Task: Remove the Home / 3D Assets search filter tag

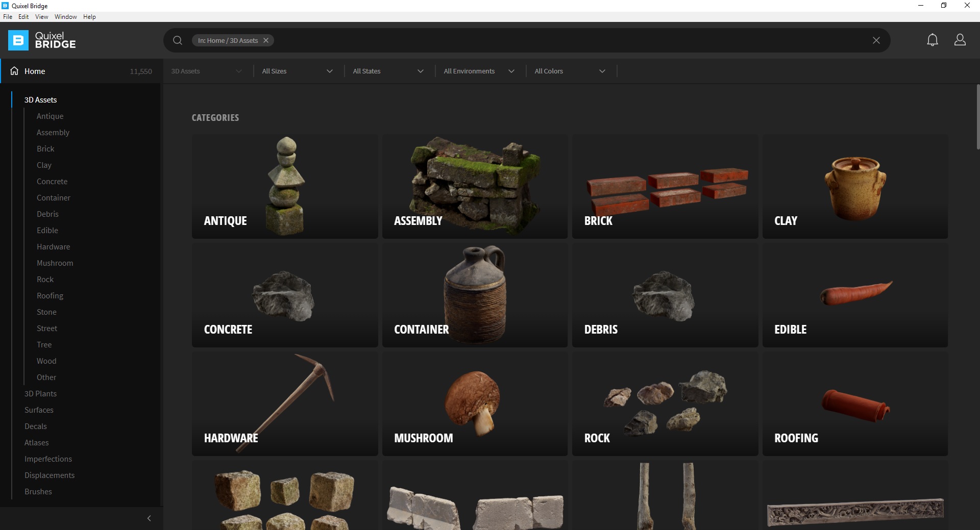Action: 266,40
